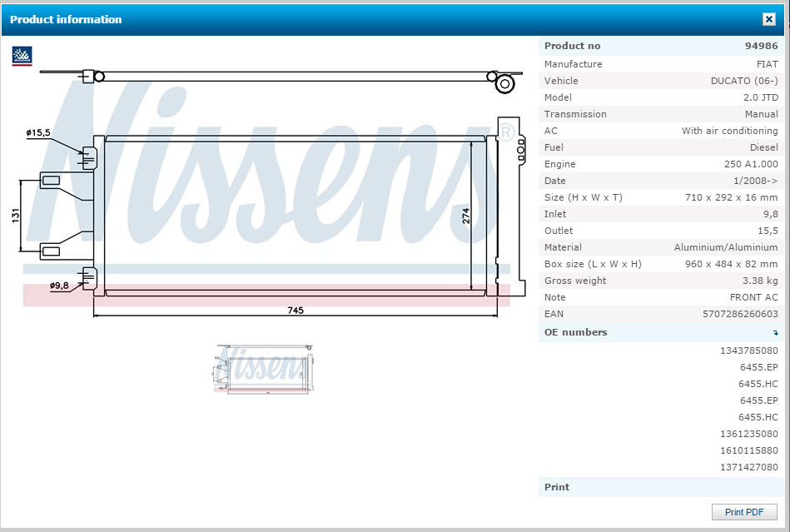This screenshot has width=790, height=532.
Task: Click the Print PDF button
Action: [x=744, y=512]
